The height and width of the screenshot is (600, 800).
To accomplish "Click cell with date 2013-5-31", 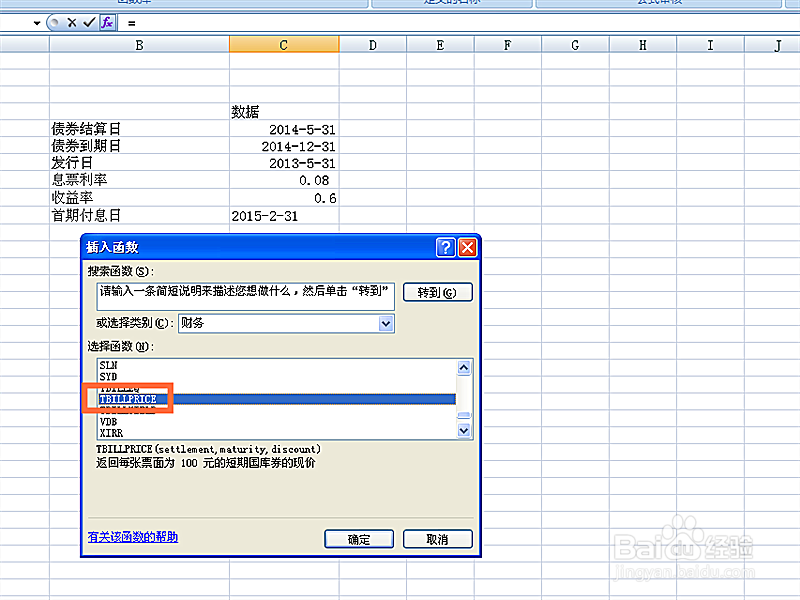I will pyautogui.click(x=284, y=163).
